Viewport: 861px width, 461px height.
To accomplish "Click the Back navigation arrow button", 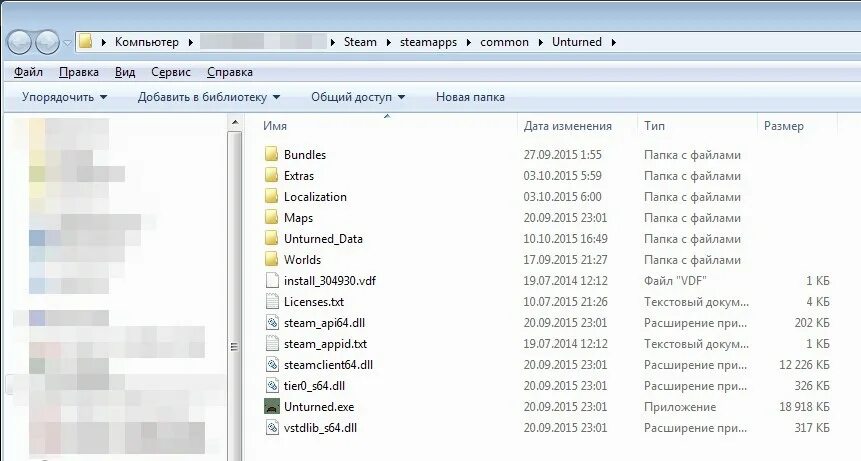I will (19, 42).
